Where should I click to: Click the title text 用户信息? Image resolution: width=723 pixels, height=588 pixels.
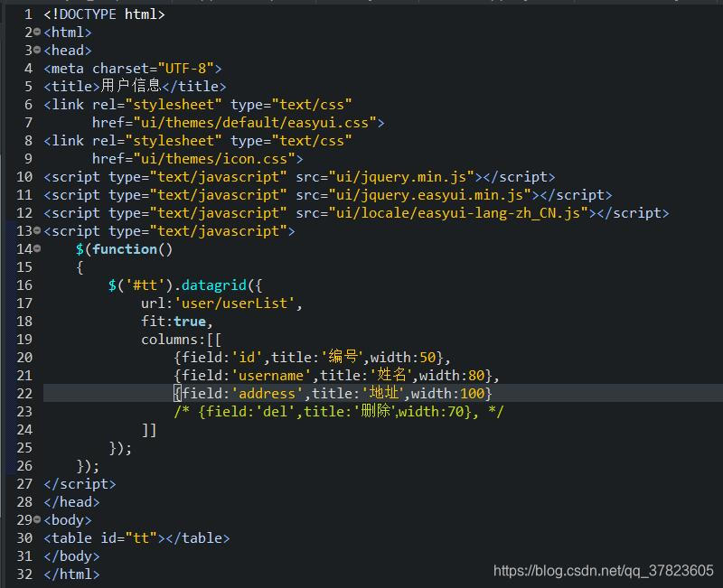tap(130, 86)
